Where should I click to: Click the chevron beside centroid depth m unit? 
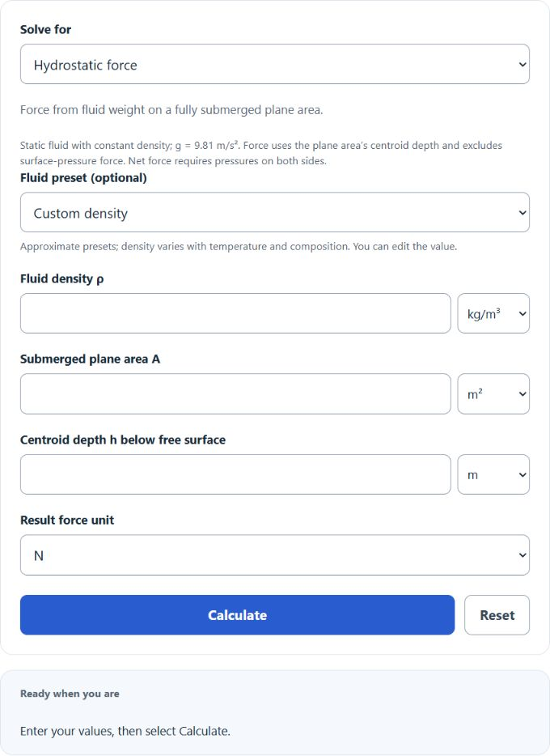coord(522,474)
